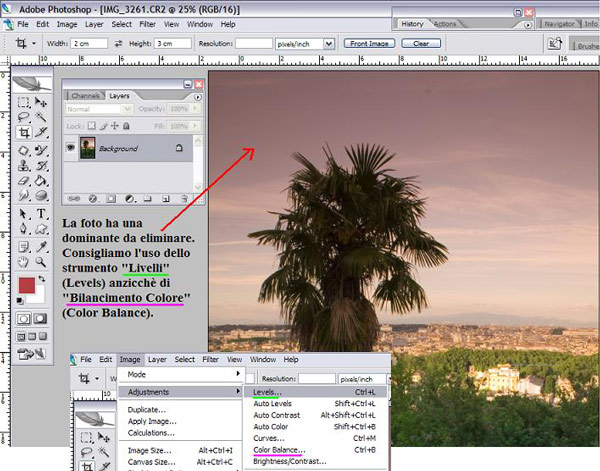600x471 pixels.
Task: Choose the Zoom magnifier tool
Action: pyautogui.click(x=41, y=262)
